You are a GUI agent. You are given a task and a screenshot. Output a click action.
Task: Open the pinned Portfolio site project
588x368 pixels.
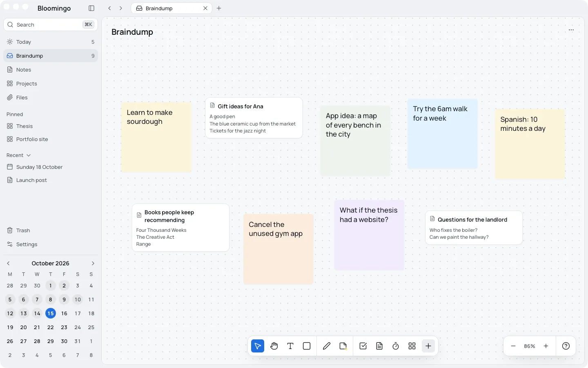pyautogui.click(x=51, y=139)
